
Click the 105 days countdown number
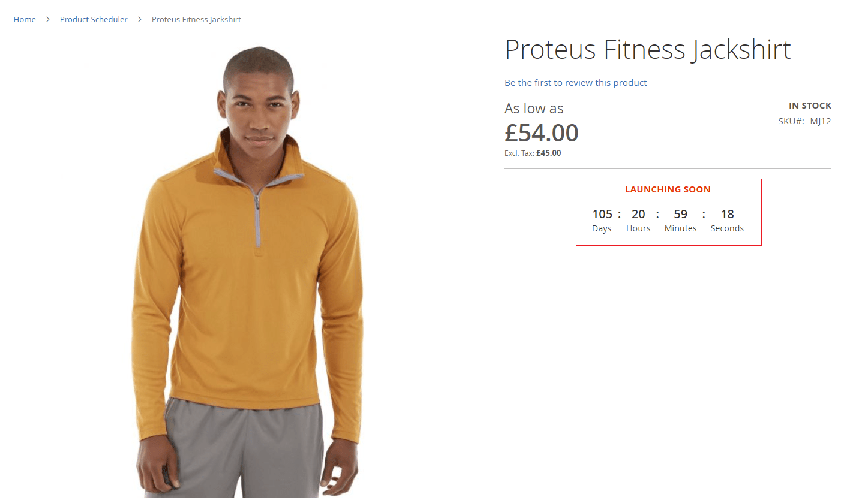point(602,214)
